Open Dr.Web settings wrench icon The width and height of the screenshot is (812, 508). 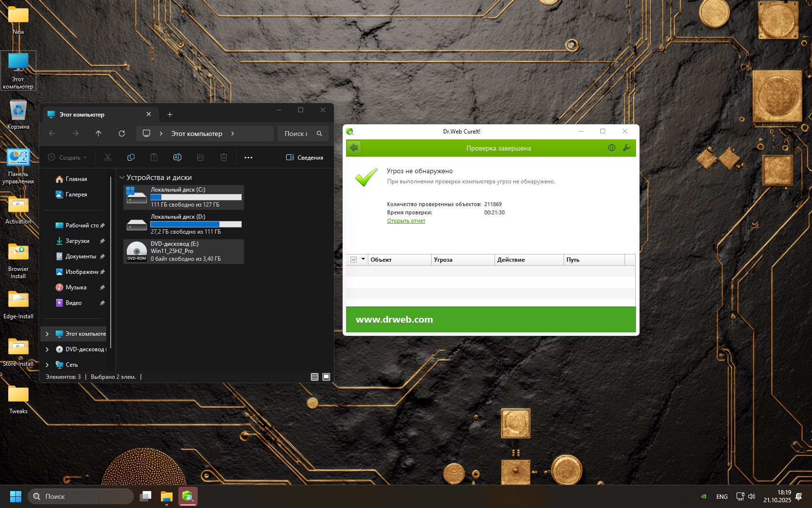coord(626,148)
